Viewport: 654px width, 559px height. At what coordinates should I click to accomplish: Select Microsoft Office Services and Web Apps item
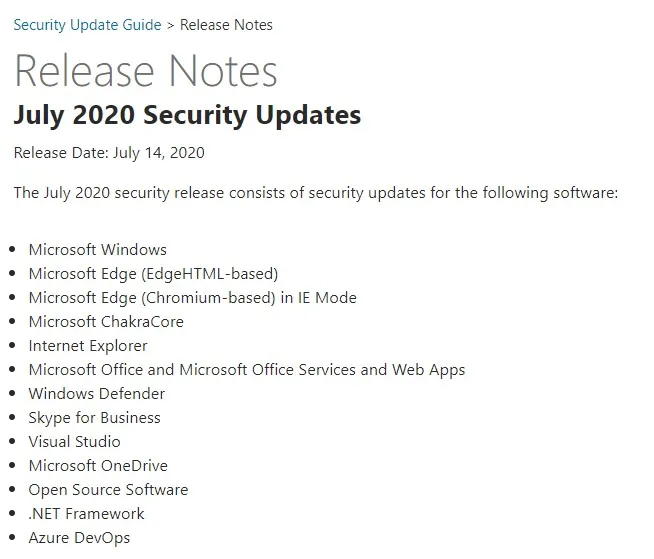tap(247, 370)
